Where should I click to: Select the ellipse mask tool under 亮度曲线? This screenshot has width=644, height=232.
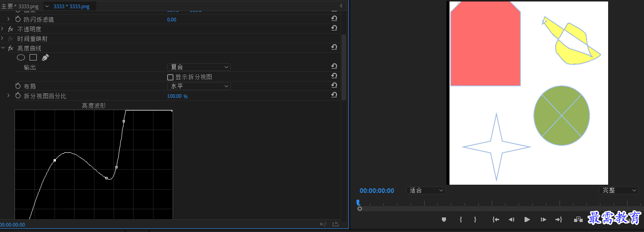point(21,57)
